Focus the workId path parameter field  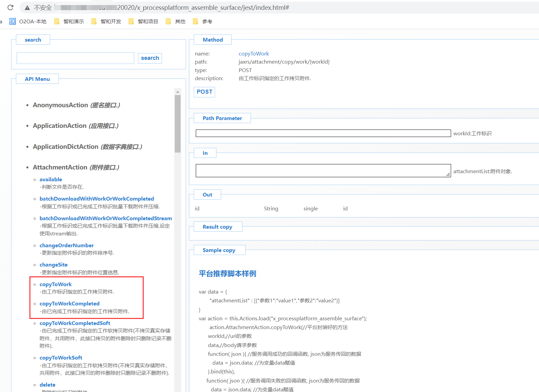tap(323, 133)
